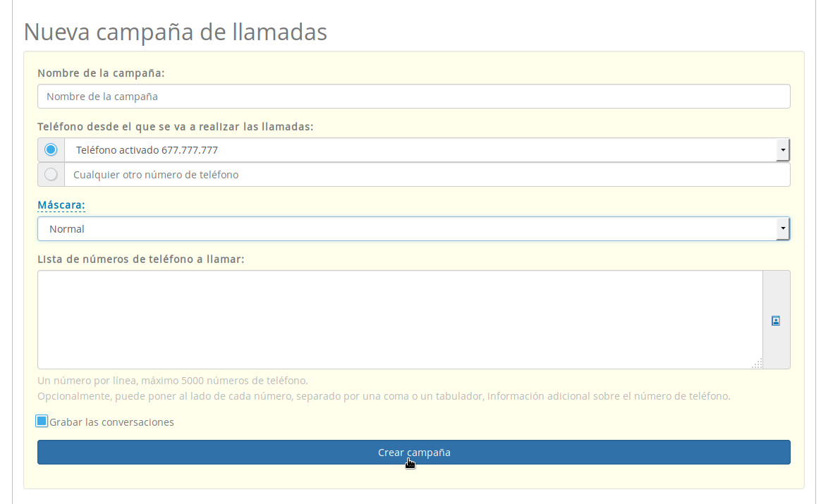Toggle the conversation recording checkbox
Image resolution: width=821 pixels, height=504 pixels.
tap(42, 421)
